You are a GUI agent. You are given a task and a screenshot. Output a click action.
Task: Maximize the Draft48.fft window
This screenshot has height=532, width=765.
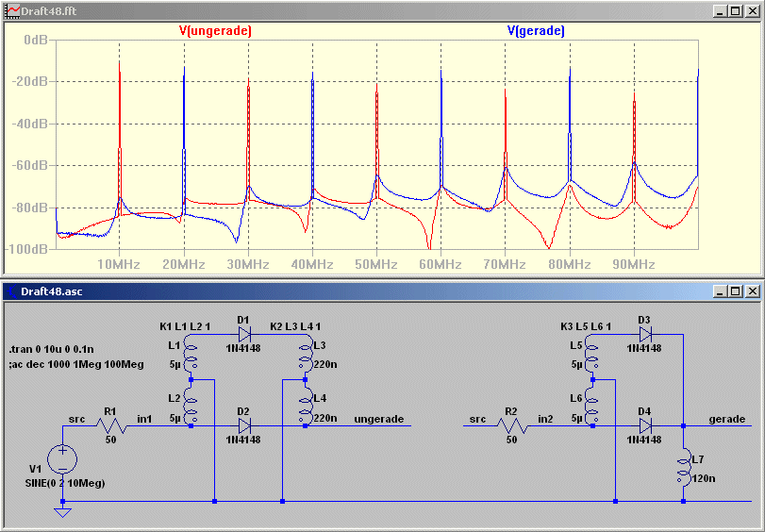(736, 10)
